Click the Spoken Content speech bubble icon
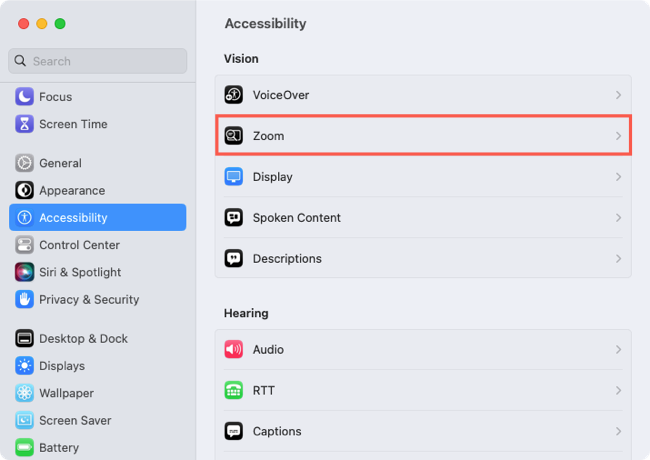This screenshot has width=650, height=460. click(233, 218)
